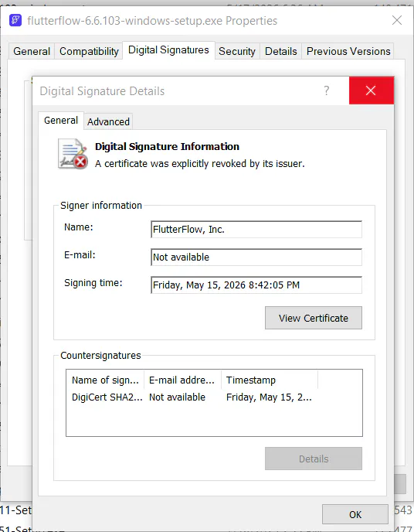This screenshot has width=414, height=532.
Task: Click the View Certificate button
Action: tap(314, 318)
